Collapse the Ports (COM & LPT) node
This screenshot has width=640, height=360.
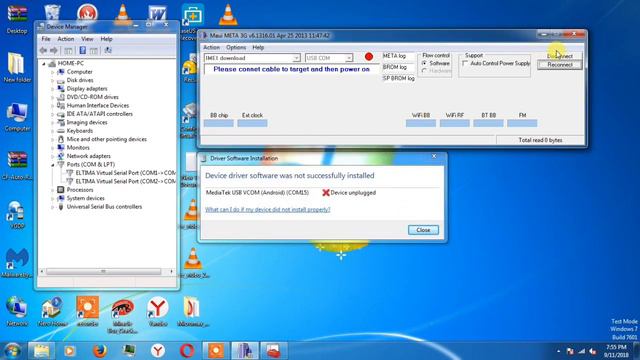click(53, 164)
